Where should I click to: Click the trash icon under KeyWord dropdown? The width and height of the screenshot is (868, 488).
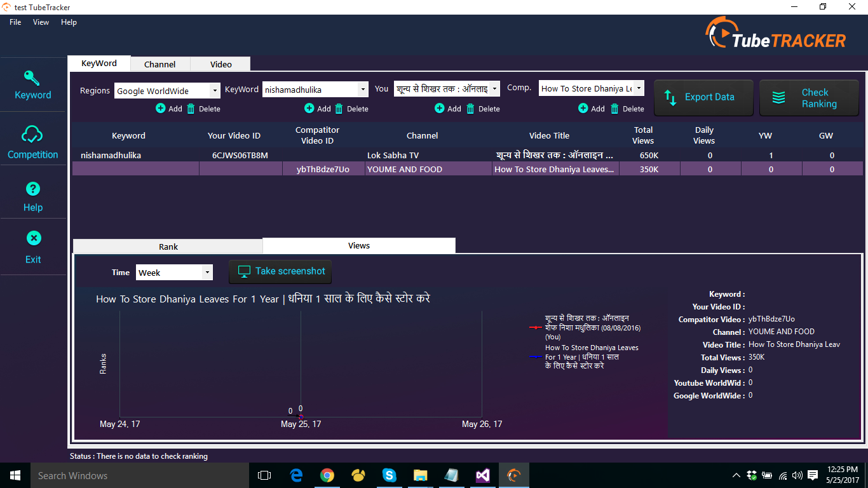[x=339, y=109]
